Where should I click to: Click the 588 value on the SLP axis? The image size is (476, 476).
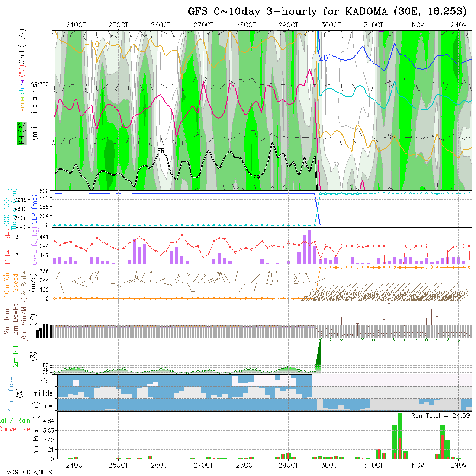point(44,207)
